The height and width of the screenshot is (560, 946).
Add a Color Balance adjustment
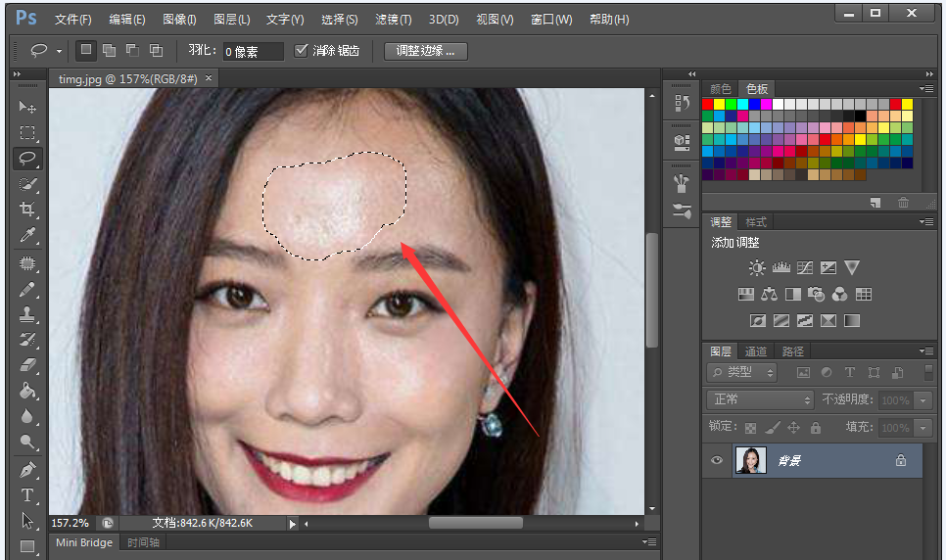coord(769,294)
